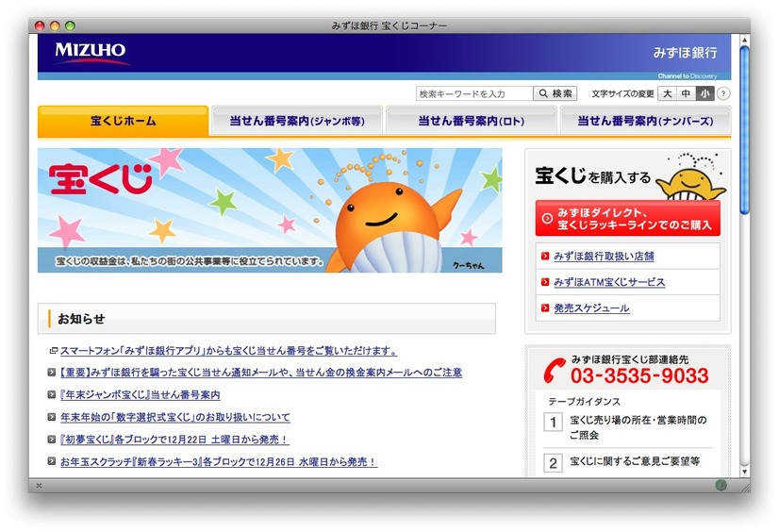Click the blue vertical scrollbar thumb
Screen dimensions: 779x532
tap(744, 130)
